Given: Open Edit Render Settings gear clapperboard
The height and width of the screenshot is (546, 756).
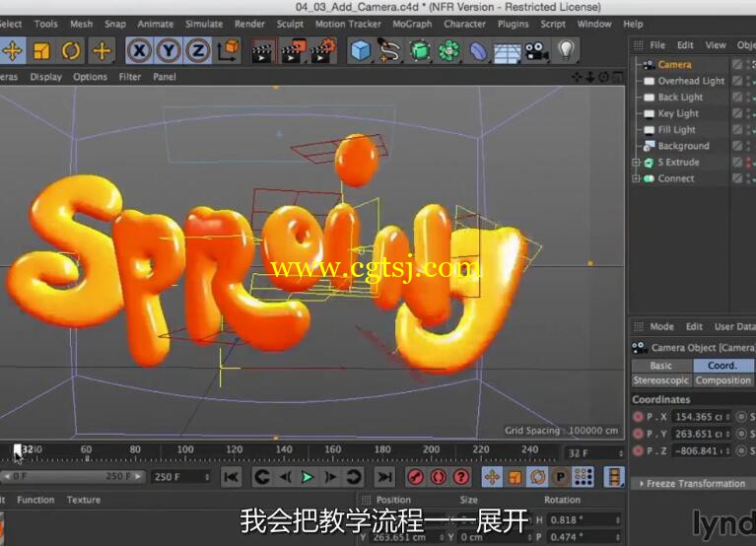Looking at the screenshot, I should [x=323, y=51].
